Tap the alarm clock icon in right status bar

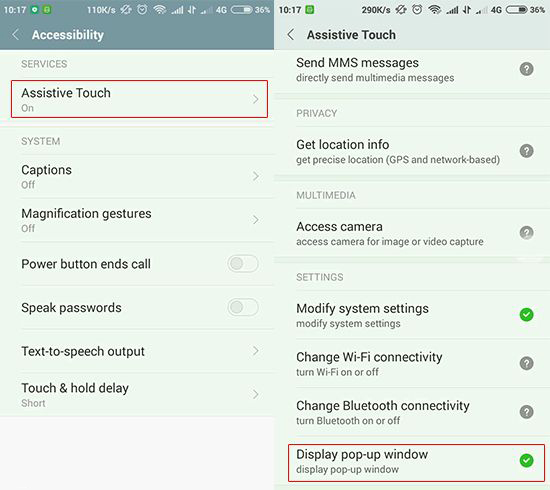(417, 9)
